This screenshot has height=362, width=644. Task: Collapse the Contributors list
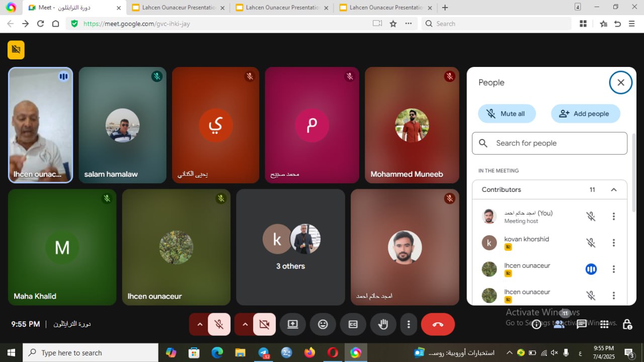tap(613, 190)
